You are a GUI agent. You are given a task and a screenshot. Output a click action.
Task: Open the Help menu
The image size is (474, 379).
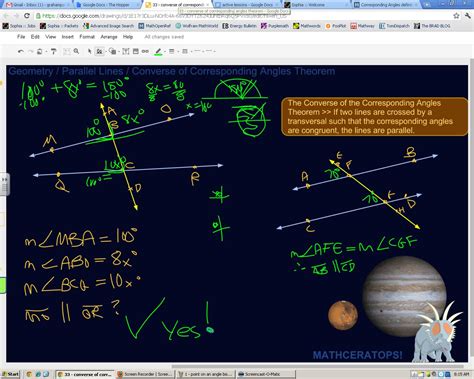point(128,37)
